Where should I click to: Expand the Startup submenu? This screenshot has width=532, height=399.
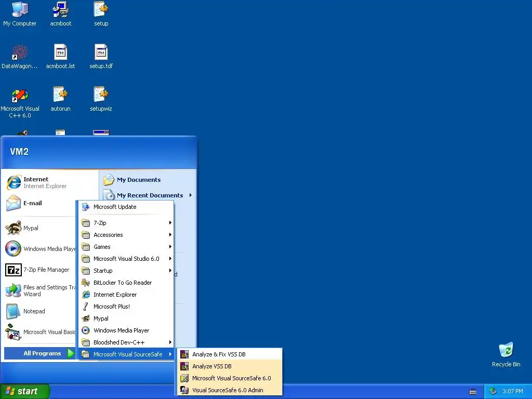(x=126, y=271)
